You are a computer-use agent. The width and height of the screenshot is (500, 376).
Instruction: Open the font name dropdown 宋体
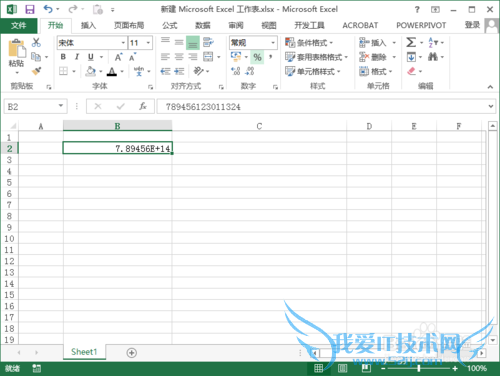click(x=123, y=43)
